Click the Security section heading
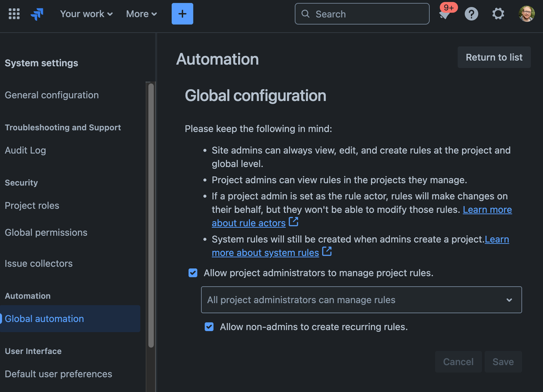Viewport: 543px width, 392px height. [x=21, y=182]
